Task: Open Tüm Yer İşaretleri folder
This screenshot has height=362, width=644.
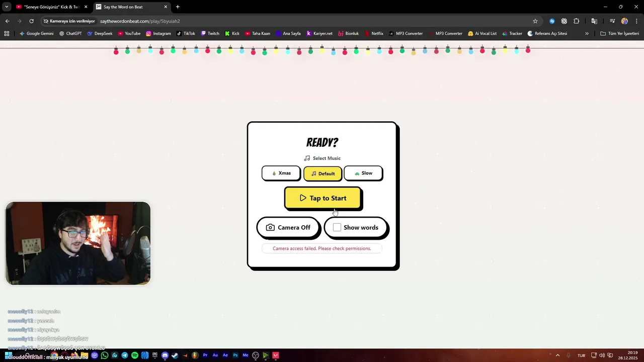Action: point(619,34)
